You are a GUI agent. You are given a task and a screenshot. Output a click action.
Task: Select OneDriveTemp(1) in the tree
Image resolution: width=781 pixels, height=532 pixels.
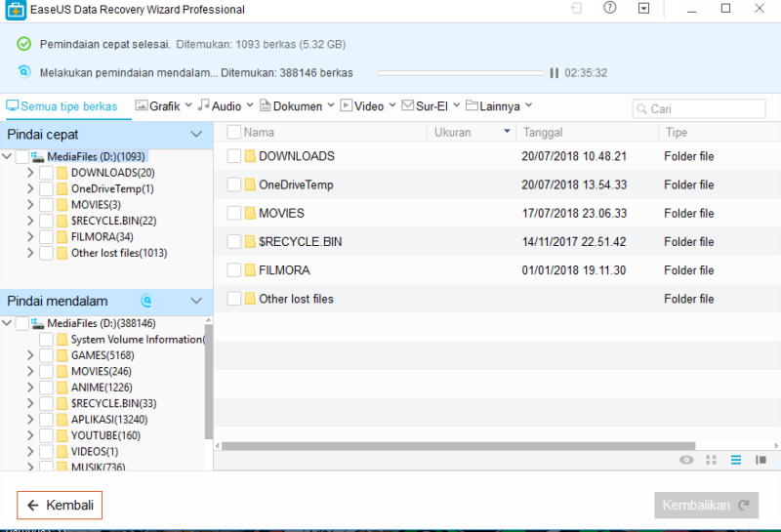tap(112, 188)
